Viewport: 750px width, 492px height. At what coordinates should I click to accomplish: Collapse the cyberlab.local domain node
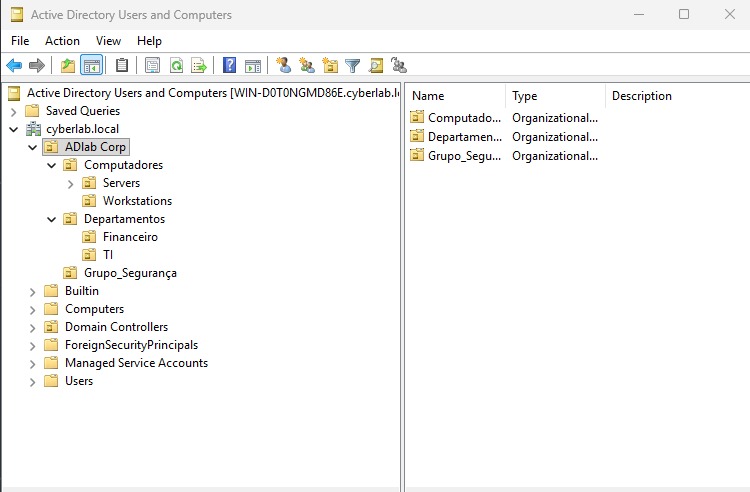coord(13,130)
